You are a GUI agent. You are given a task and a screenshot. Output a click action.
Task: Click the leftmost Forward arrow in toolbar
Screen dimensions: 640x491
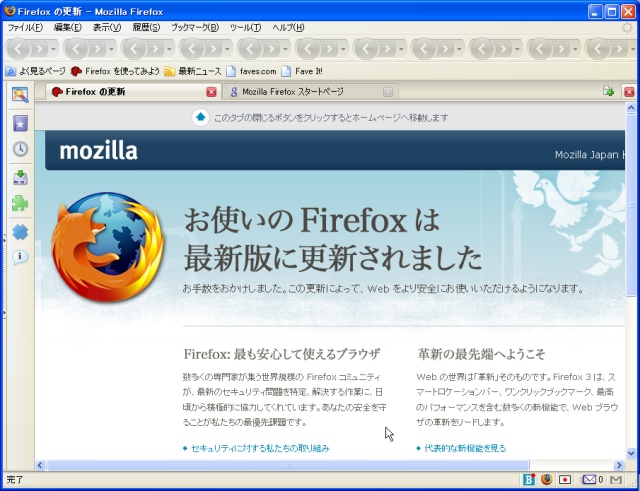[x=40, y=49]
